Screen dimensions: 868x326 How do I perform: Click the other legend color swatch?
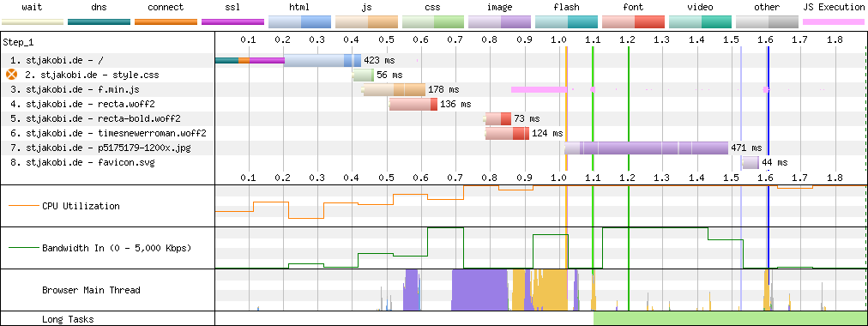(x=767, y=22)
